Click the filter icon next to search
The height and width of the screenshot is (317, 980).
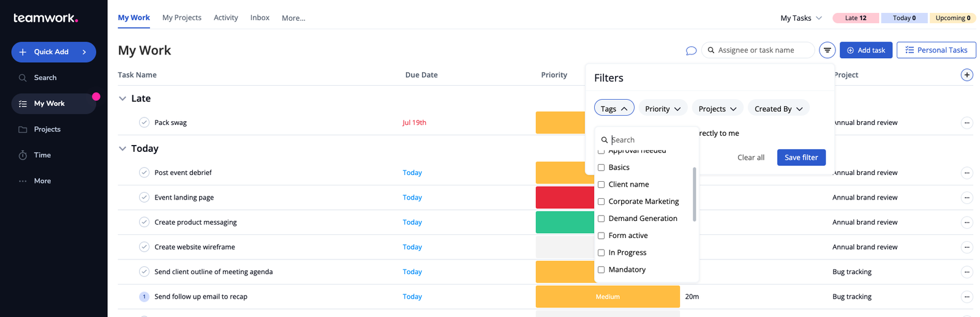pos(827,50)
